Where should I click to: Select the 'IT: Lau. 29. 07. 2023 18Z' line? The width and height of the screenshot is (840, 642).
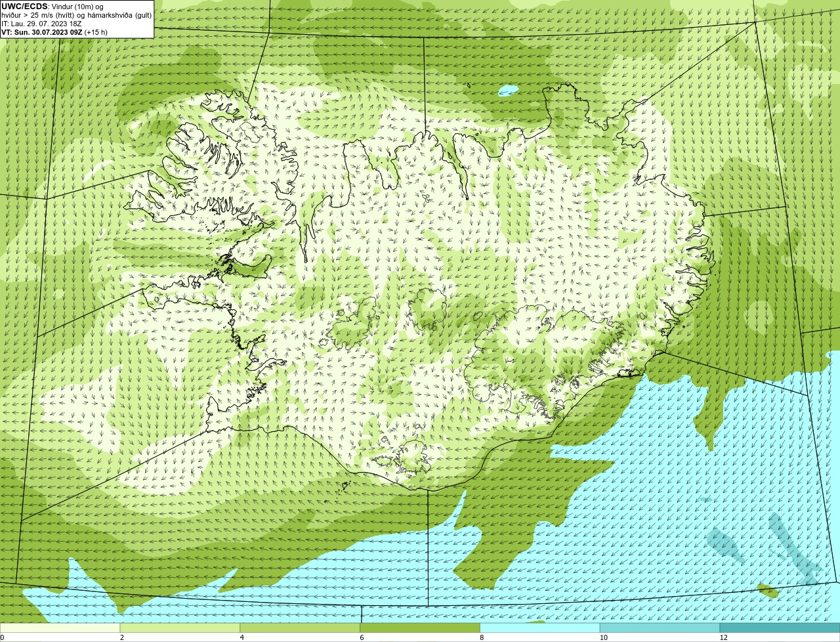[41, 24]
